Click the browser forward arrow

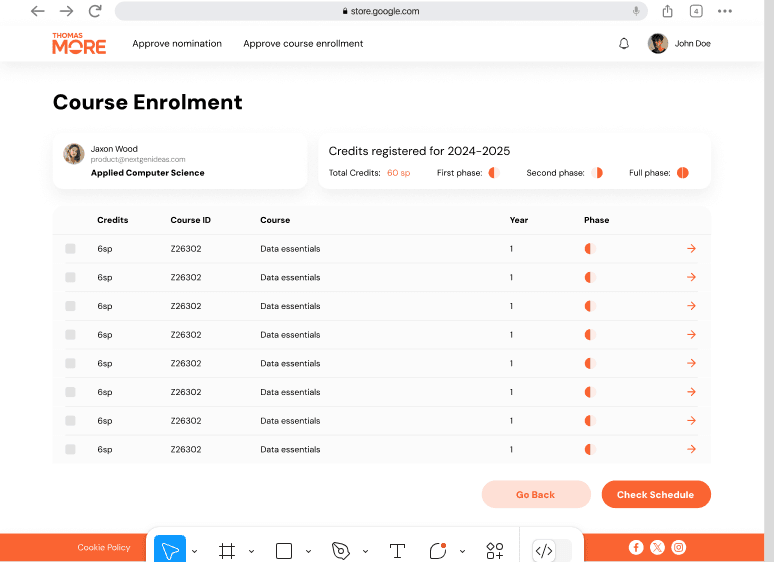click(x=66, y=11)
